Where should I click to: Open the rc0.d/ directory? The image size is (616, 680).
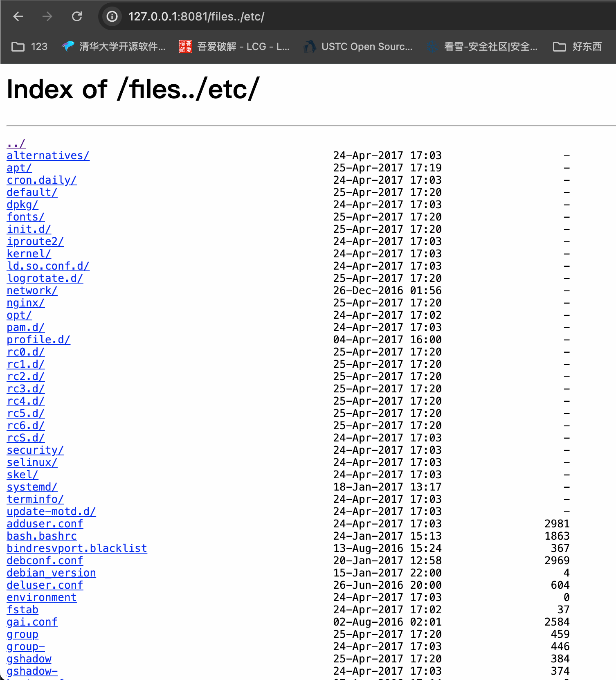tap(26, 352)
